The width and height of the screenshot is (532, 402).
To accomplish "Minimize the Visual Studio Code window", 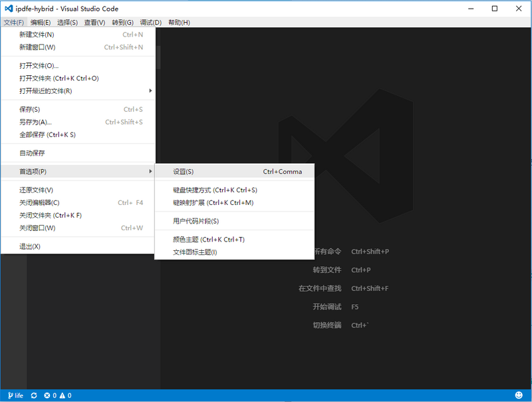I will 471,9.
